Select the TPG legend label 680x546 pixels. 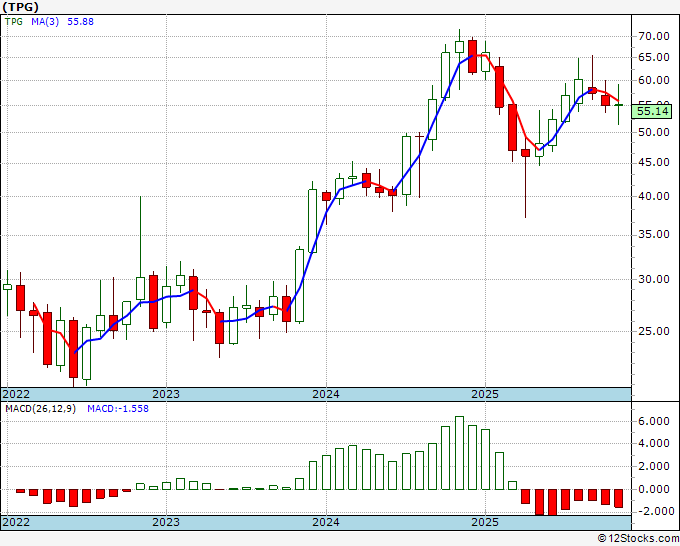click(x=14, y=20)
